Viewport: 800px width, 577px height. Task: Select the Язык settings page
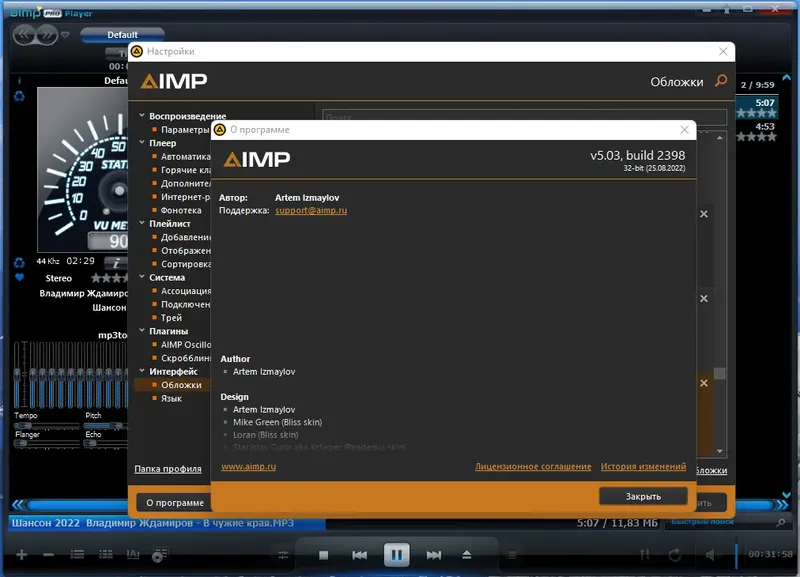coord(172,397)
